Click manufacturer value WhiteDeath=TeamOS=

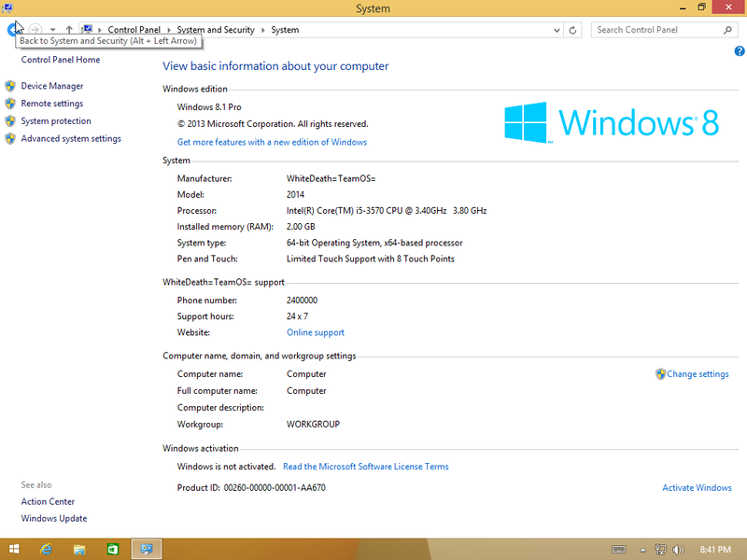[331, 178]
